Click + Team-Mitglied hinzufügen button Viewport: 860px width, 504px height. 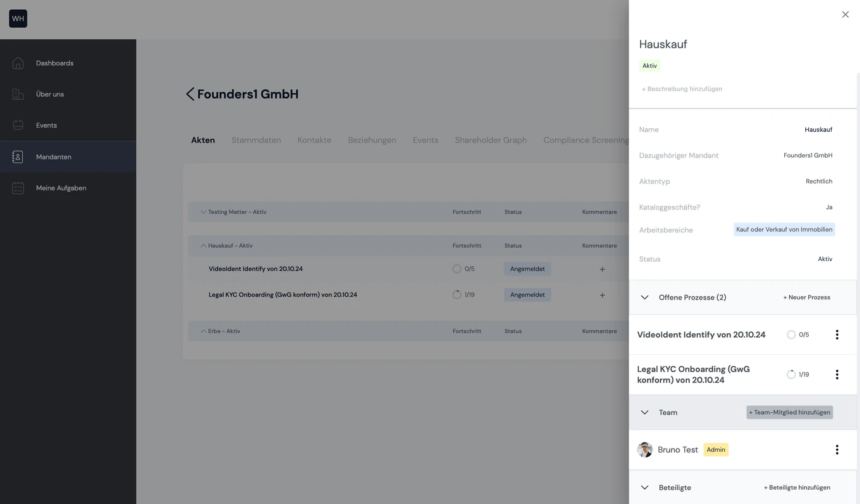click(790, 412)
